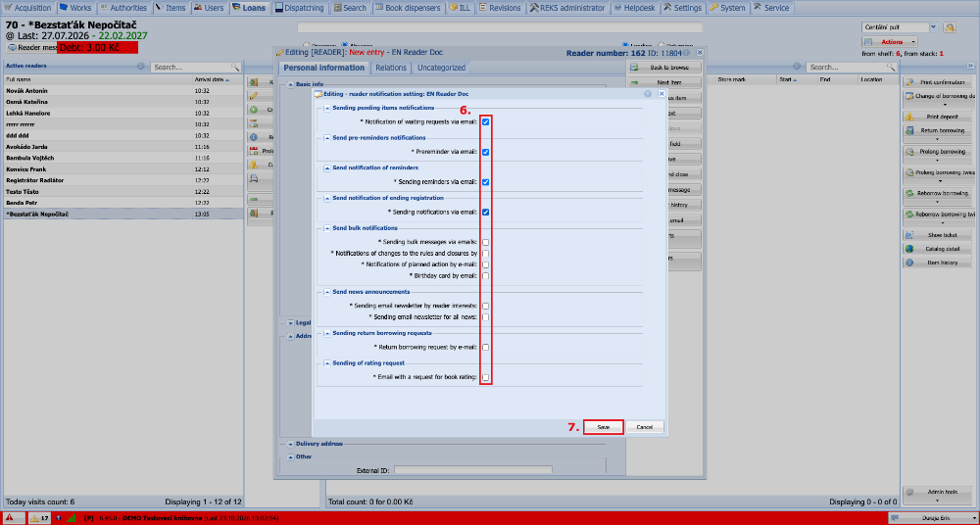
Task: Open the red Actions dropdown
Action: point(890,42)
